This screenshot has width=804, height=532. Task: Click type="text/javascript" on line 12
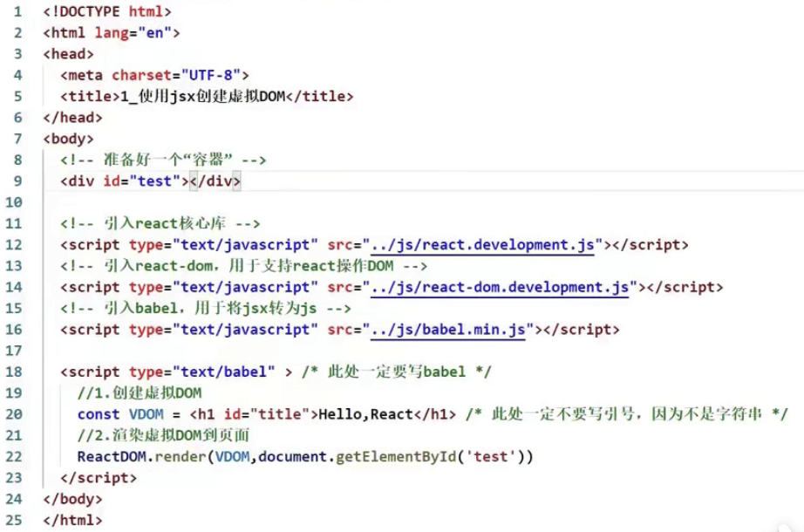[223, 245]
